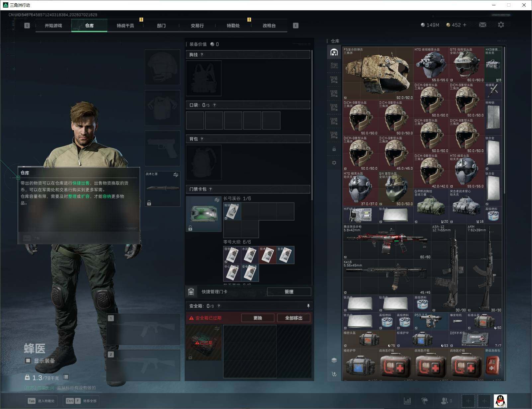Open the statistics bar chart icon
Viewport: 532px width, 409px height.
pyautogui.click(x=407, y=401)
